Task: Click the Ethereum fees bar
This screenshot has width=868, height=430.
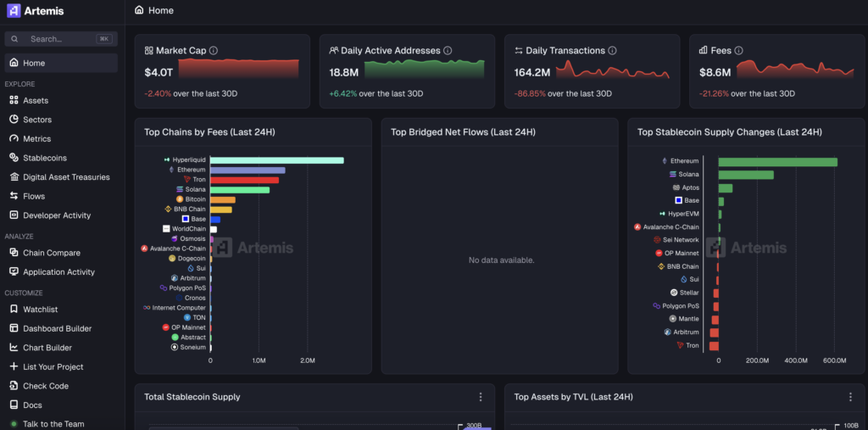Action: pos(248,170)
